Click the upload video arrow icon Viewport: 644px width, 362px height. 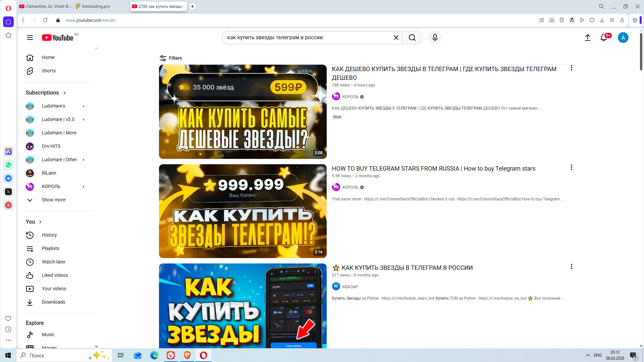pos(587,38)
